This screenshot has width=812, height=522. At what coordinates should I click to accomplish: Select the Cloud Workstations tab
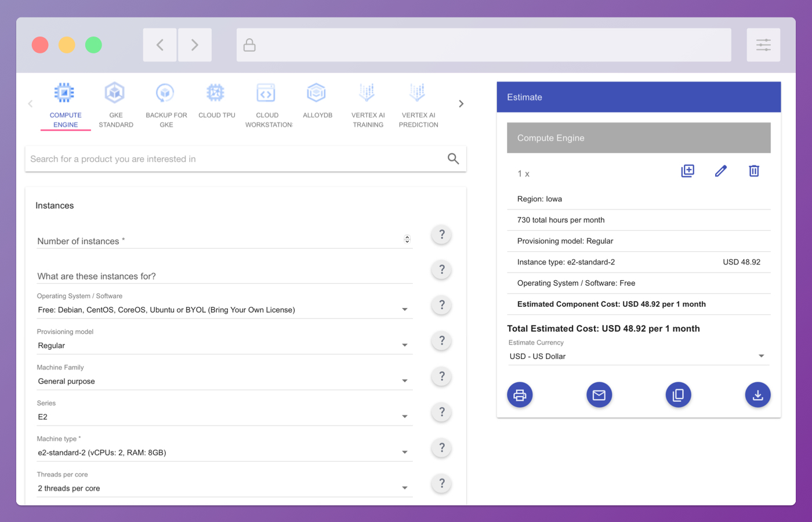pyautogui.click(x=267, y=106)
